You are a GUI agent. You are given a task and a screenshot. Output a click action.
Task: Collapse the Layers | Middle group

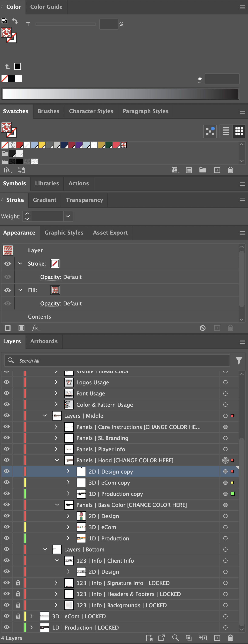tap(45, 415)
